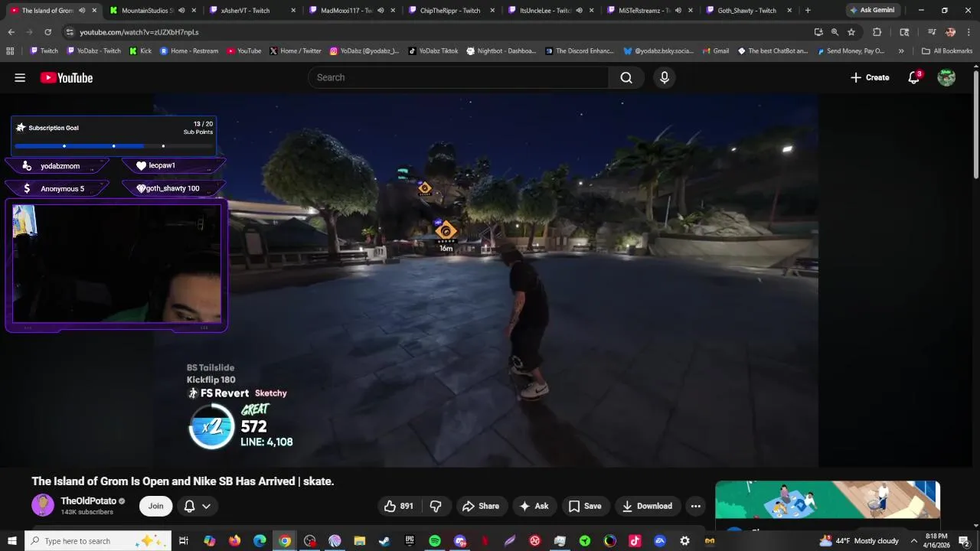Viewport: 980px width, 551px height.
Task: Open the YouTube guide hamburger menu
Action: (20, 77)
